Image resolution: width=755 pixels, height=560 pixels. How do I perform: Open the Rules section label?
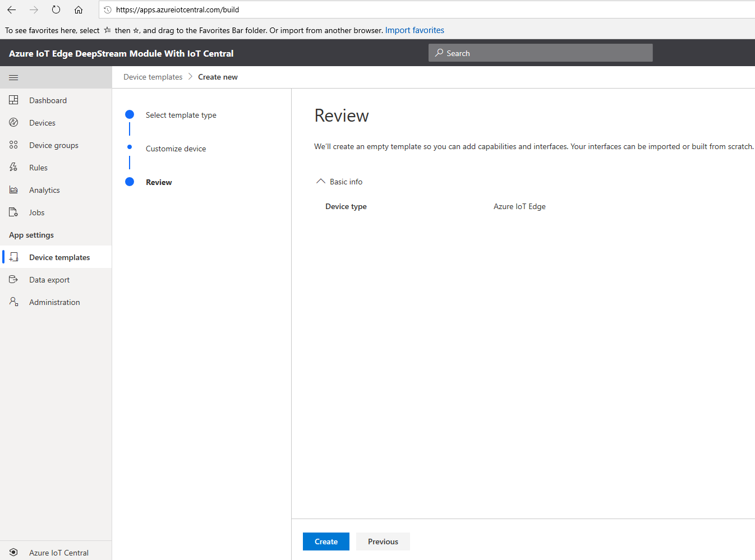[38, 168]
